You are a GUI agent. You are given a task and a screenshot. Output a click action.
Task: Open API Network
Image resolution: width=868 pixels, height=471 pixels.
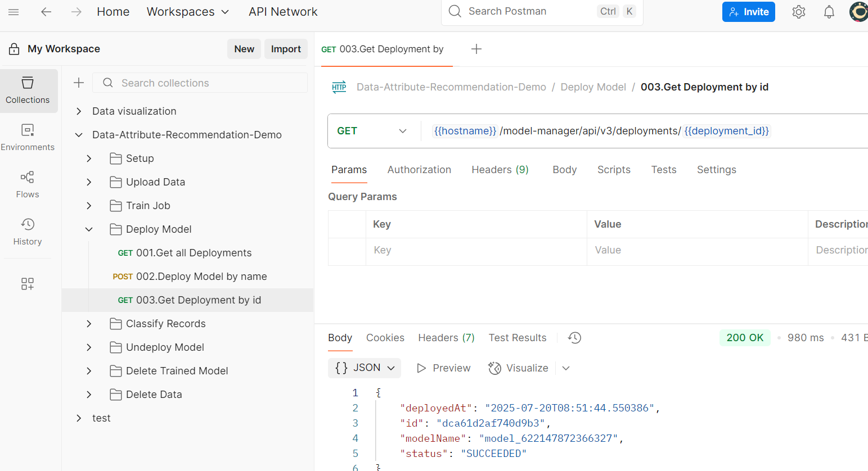[x=283, y=12]
